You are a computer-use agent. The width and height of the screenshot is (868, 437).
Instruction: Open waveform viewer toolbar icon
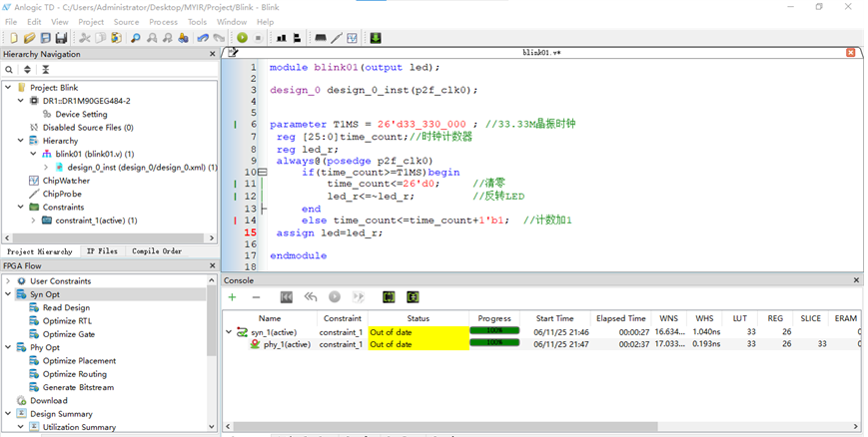(x=352, y=38)
